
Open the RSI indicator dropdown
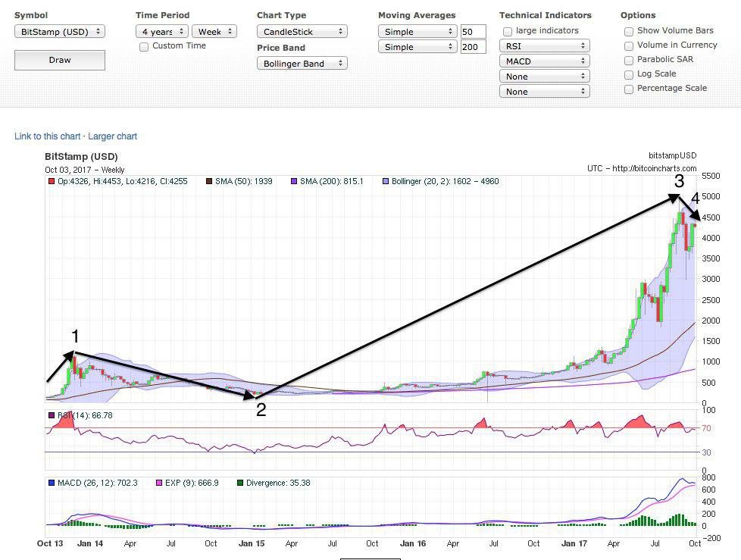pos(544,46)
